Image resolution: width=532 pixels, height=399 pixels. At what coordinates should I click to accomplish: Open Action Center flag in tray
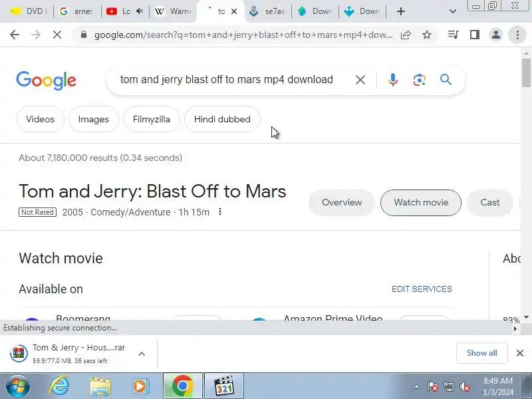(x=433, y=386)
